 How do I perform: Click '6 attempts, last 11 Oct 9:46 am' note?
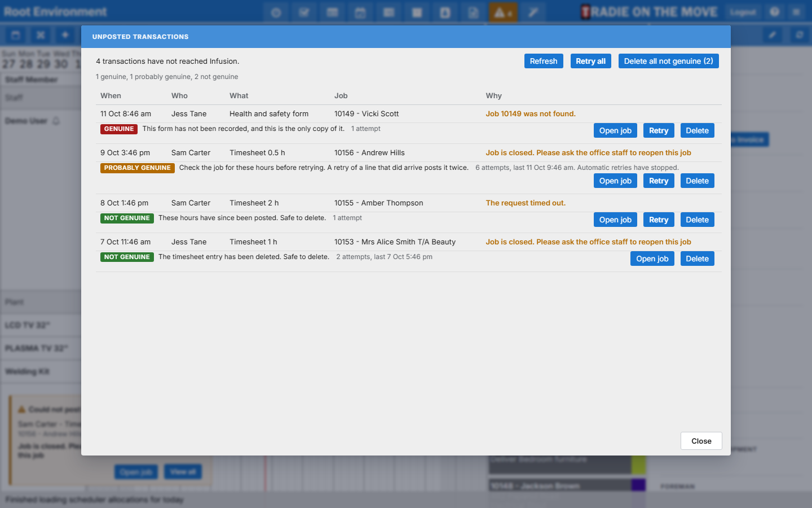pyautogui.click(x=524, y=168)
